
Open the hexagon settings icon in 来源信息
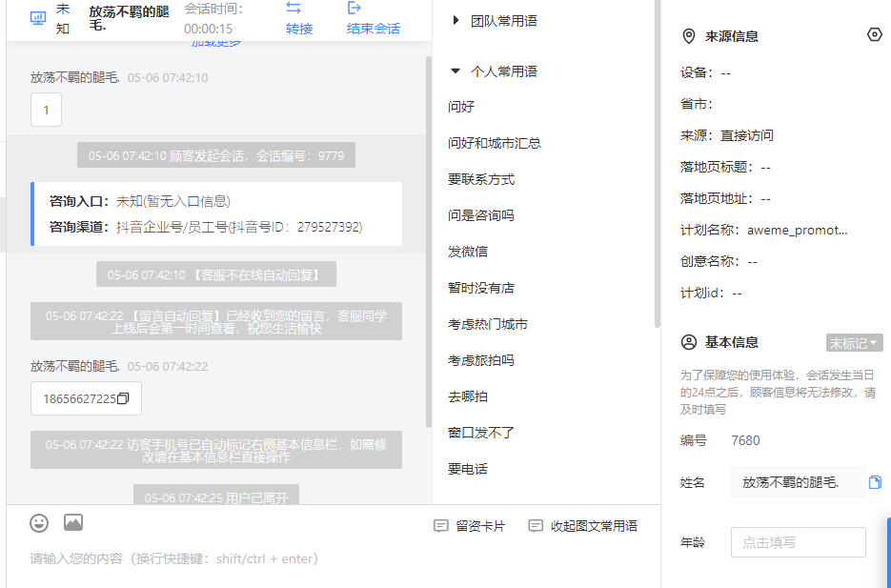click(875, 35)
